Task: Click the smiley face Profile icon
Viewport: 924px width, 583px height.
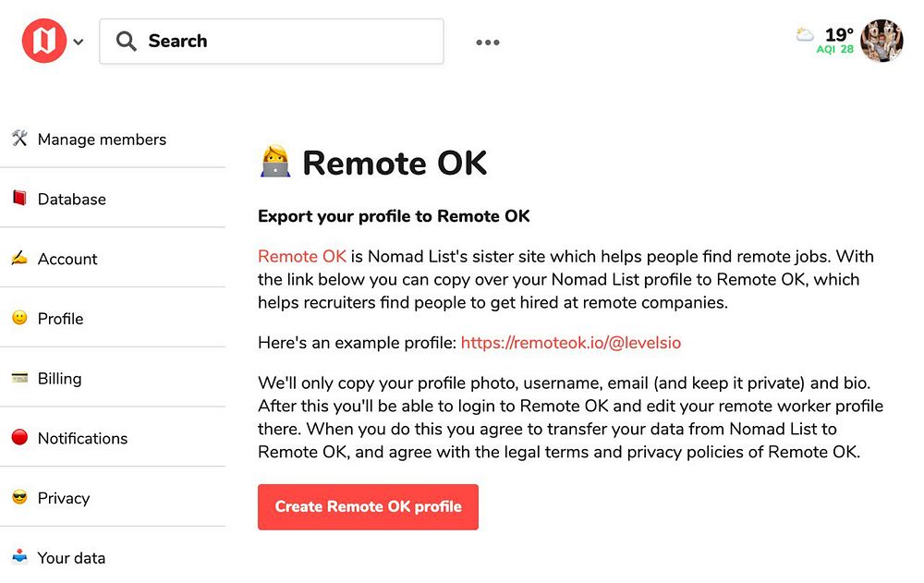Action: [19, 319]
